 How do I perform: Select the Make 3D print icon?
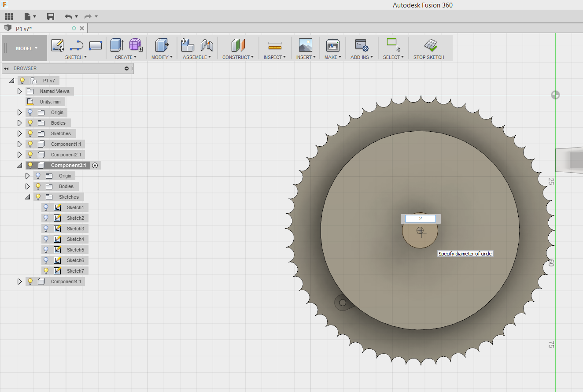click(x=332, y=45)
